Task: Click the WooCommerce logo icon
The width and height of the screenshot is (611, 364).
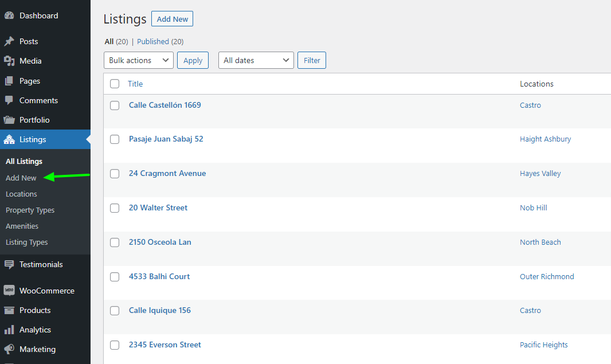Action: click(x=9, y=291)
